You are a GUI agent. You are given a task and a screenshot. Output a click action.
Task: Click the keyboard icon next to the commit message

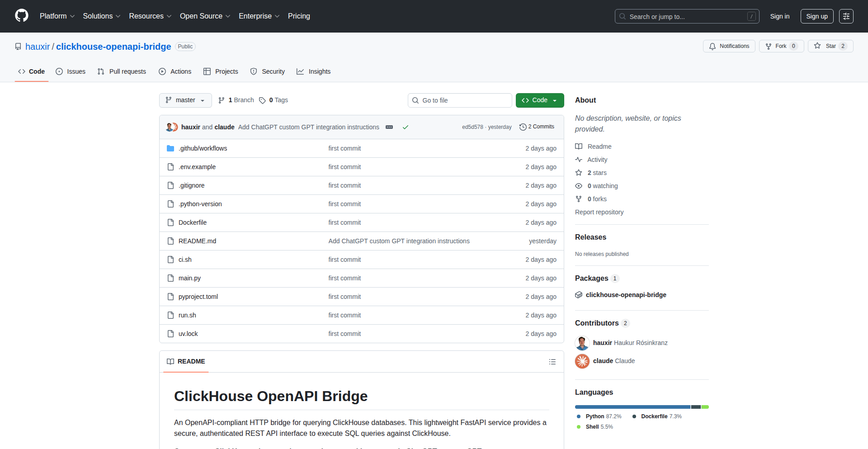(x=389, y=127)
